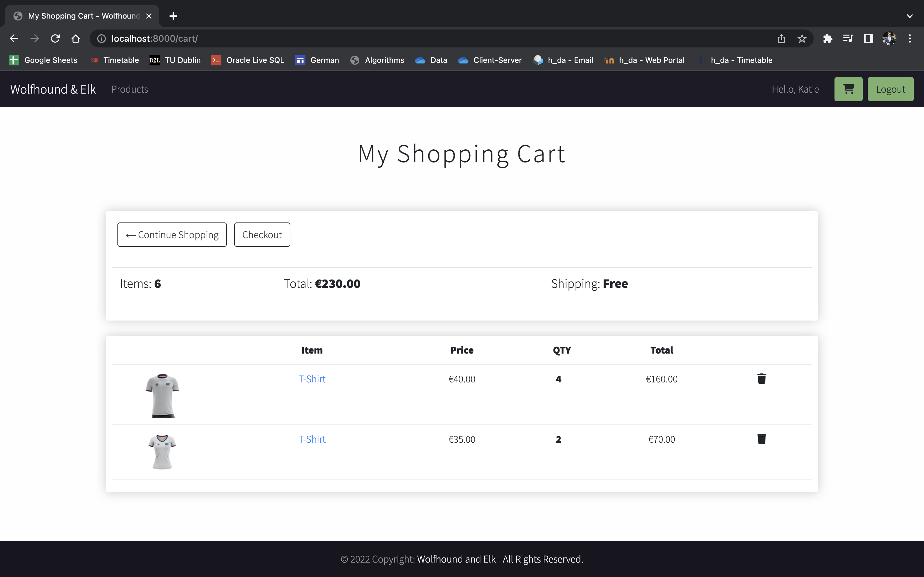This screenshot has height=577, width=924.
Task: Open the new tab plus button
Action: pos(173,16)
